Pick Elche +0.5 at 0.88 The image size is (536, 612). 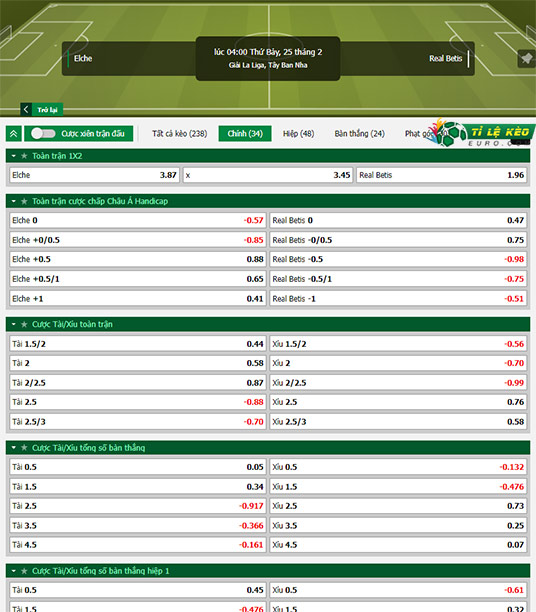pyautogui.click(x=138, y=260)
